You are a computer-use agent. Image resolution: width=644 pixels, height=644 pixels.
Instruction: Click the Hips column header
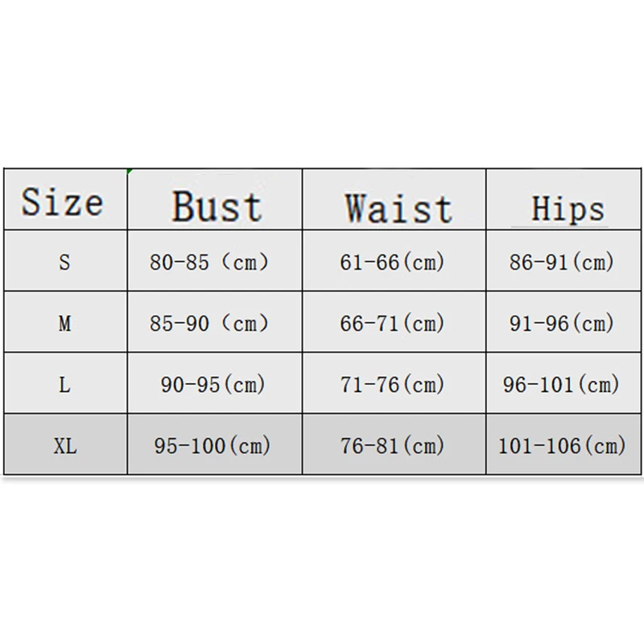click(568, 208)
